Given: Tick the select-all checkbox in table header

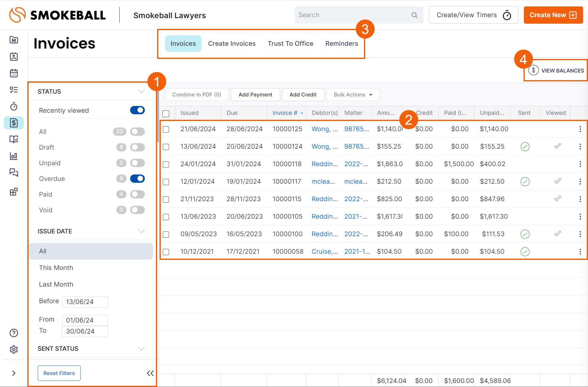Looking at the screenshot, I should tap(166, 114).
